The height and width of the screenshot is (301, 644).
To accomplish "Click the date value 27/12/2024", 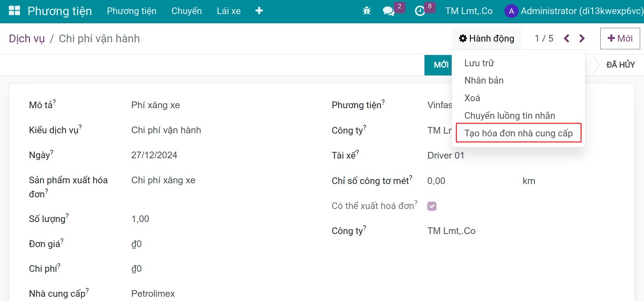I will click(154, 155).
